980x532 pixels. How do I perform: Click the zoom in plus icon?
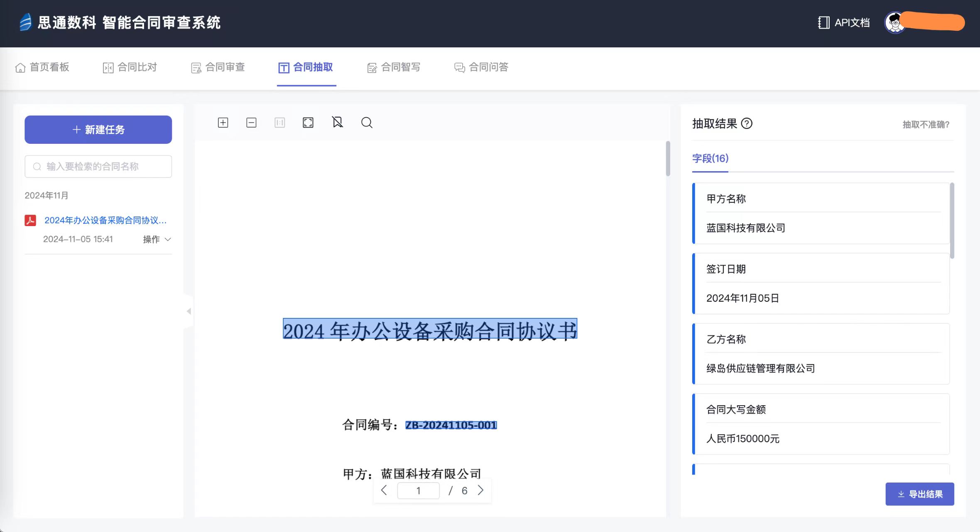pyautogui.click(x=223, y=123)
